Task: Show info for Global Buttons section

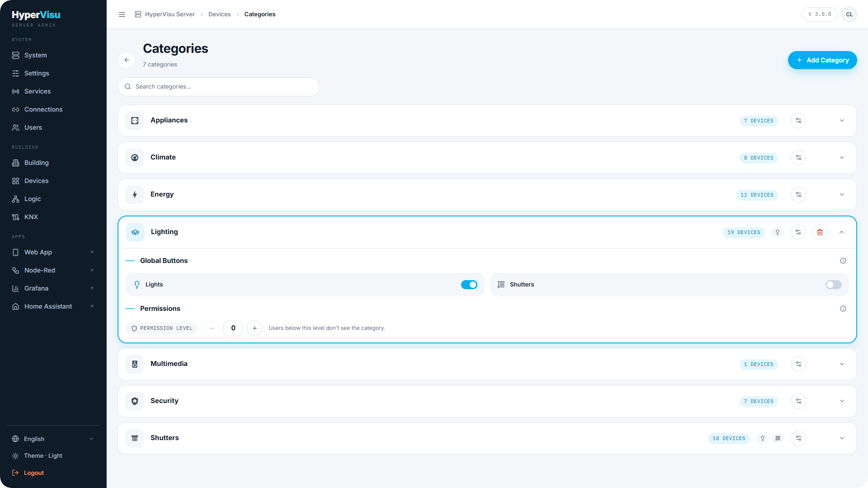Action: [843, 261]
